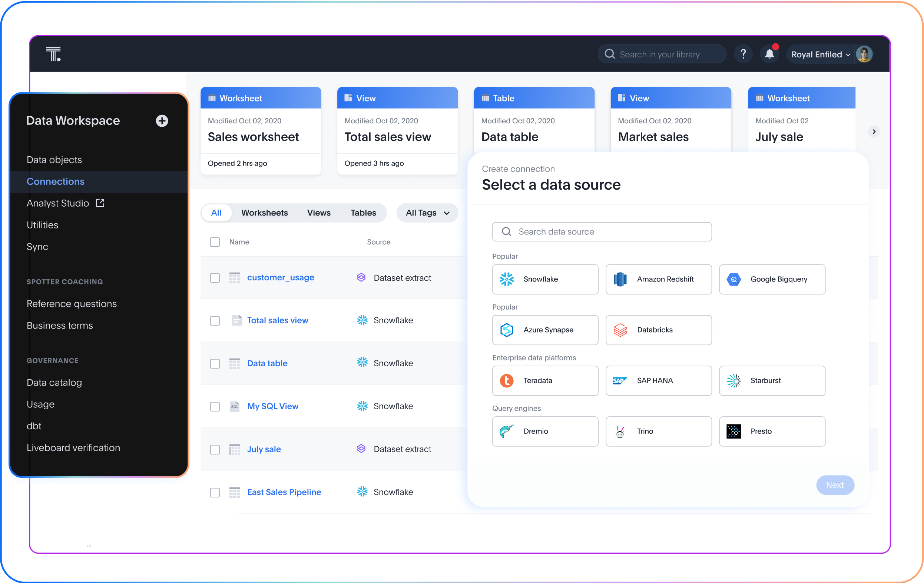
Task: Pick the Databricks icon under Popular
Action: point(620,330)
